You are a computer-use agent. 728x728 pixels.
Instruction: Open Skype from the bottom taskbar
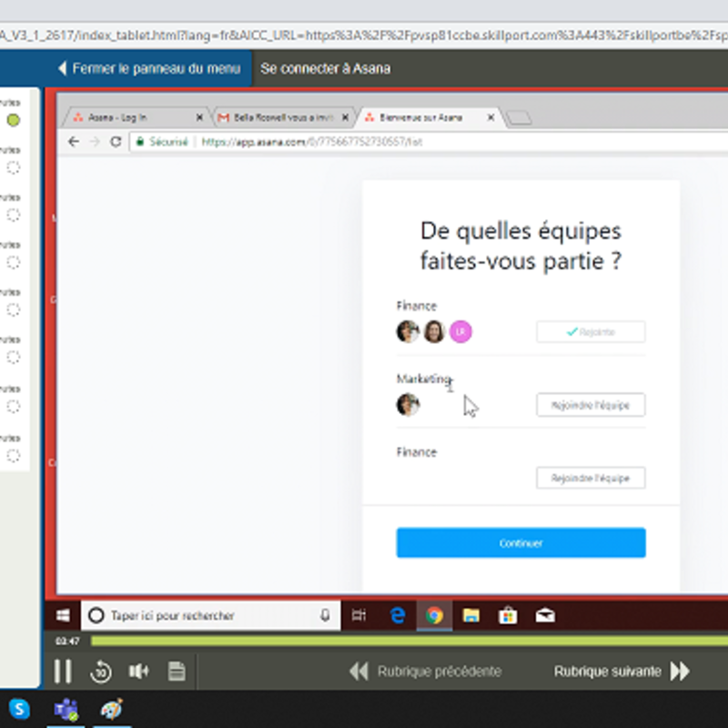pyautogui.click(x=19, y=709)
